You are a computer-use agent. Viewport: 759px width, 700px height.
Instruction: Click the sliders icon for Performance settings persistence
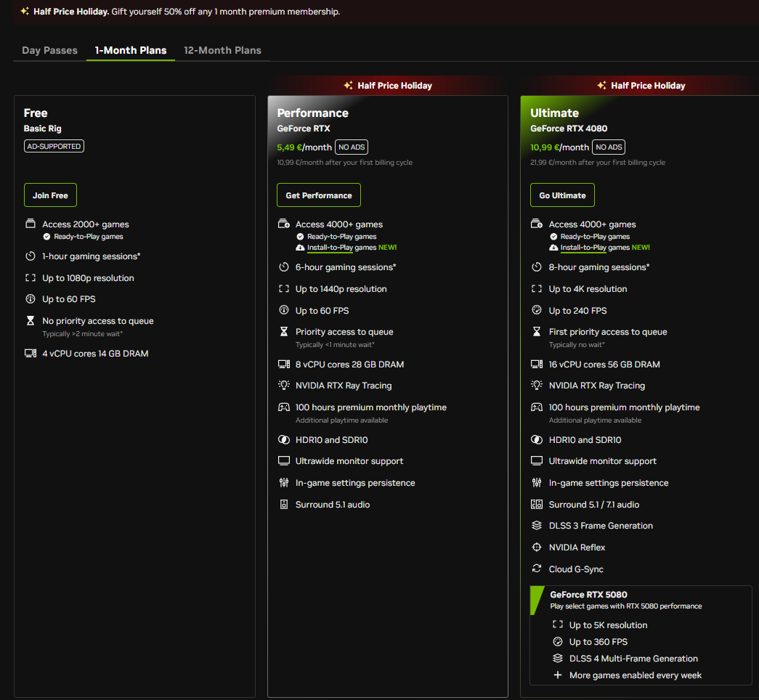coord(284,483)
